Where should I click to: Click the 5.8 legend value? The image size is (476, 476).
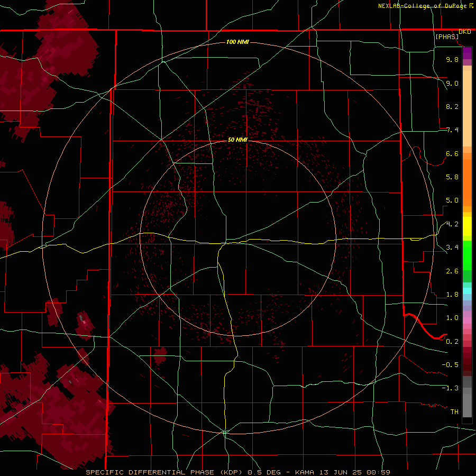pyautogui.click(x=452, y=177)
